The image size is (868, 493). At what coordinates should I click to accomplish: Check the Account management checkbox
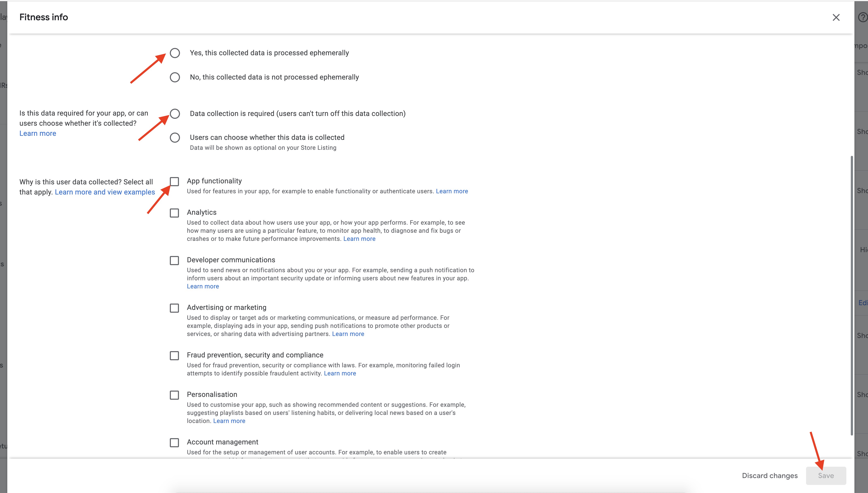(x=174, y=443)
